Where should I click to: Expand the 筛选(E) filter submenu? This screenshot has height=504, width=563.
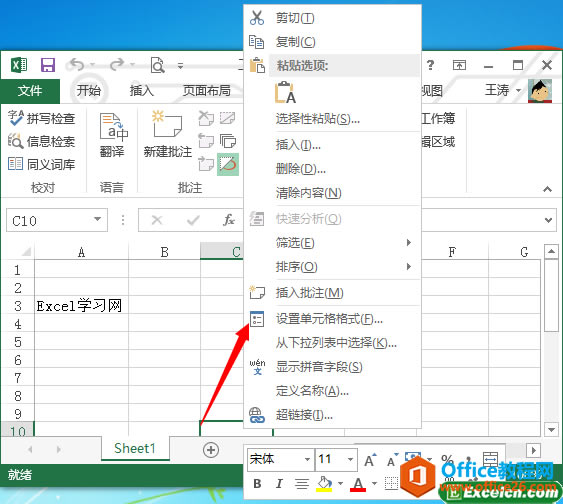click(332, 243)
